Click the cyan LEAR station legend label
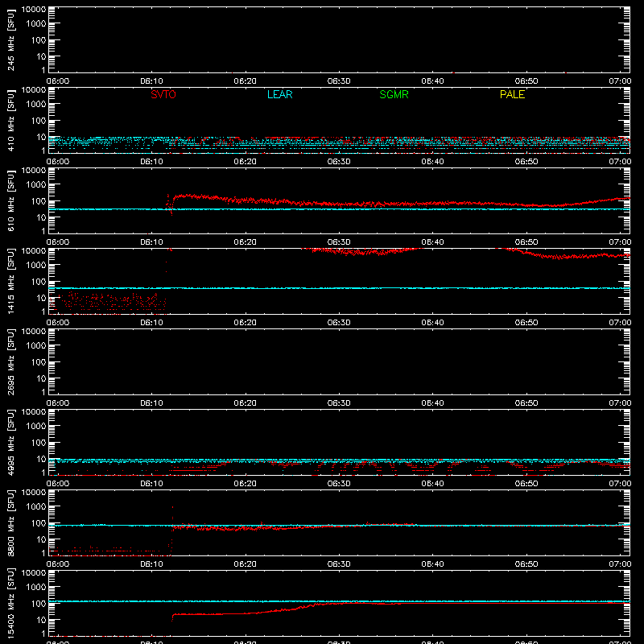This screenshot has width=644, height=644. click(279, 94)
